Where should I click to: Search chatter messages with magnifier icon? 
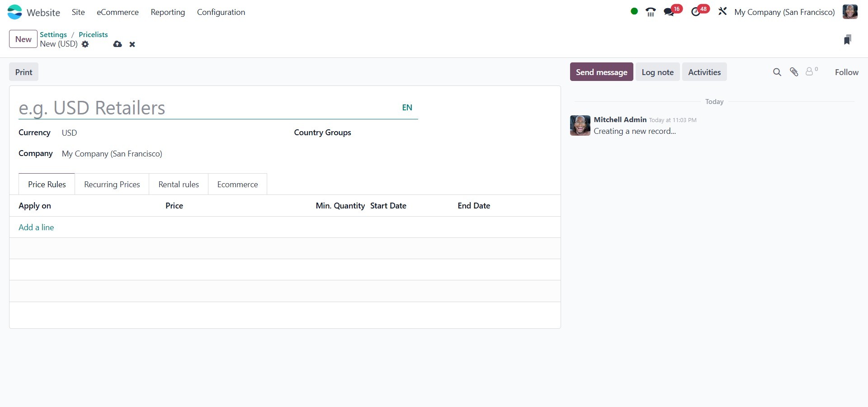(777, 72)
